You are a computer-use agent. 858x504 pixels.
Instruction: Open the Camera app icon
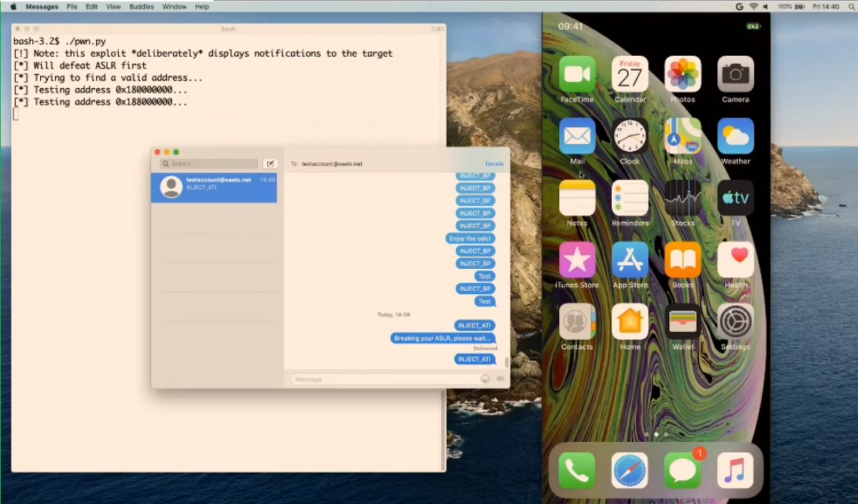pos(735,75)
